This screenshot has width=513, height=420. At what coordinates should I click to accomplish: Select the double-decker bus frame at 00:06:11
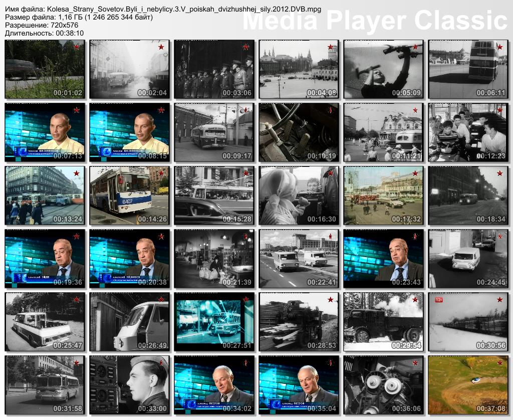(468, 69)
